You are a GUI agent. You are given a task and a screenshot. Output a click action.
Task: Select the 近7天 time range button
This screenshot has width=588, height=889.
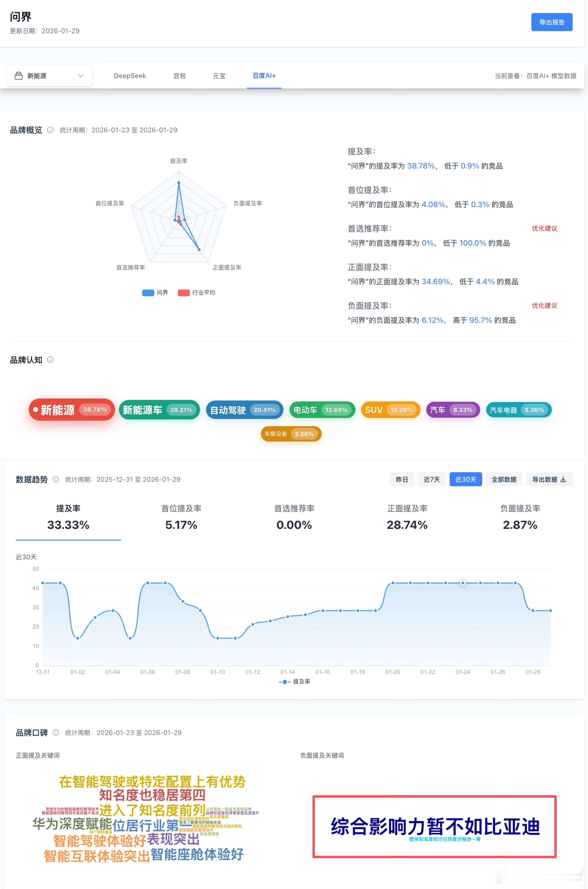click(432, 479)
